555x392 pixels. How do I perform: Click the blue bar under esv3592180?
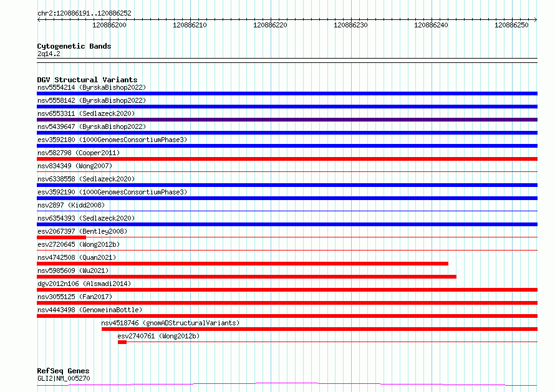tap(287, 146)
